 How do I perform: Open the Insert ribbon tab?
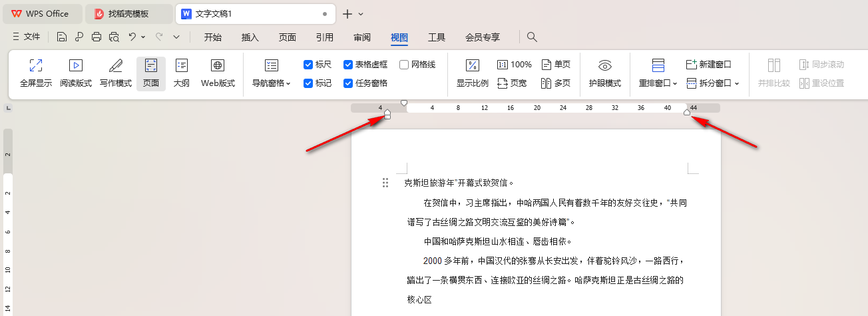tap(250, 37)
